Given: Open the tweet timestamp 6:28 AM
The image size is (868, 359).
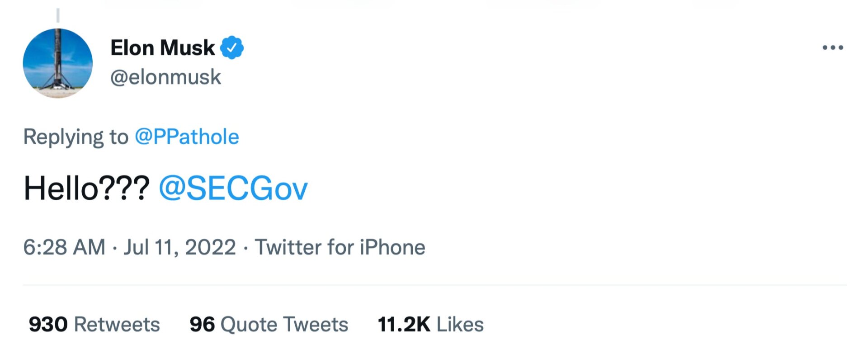Looking at the screenshot, I should [64, 246].
